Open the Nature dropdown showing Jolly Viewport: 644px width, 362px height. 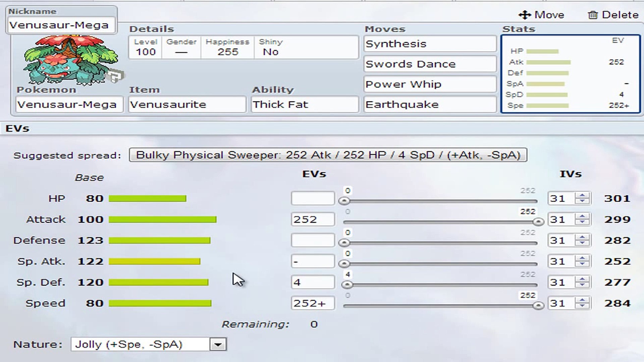pos(218,344)
